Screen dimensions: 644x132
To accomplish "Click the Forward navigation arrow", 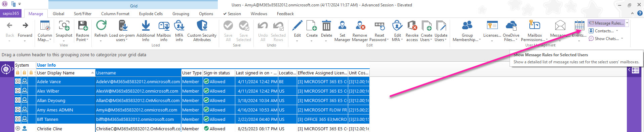I will (x=25, y=30).
